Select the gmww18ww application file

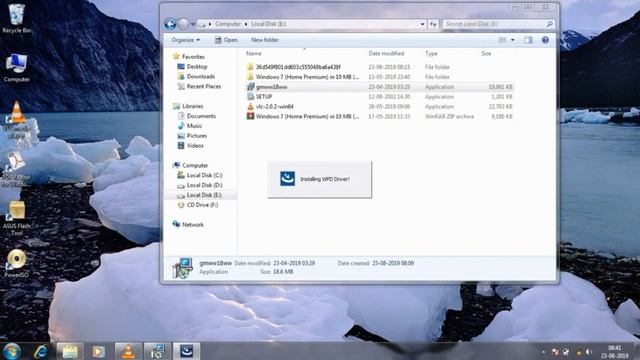pos(379,87)
